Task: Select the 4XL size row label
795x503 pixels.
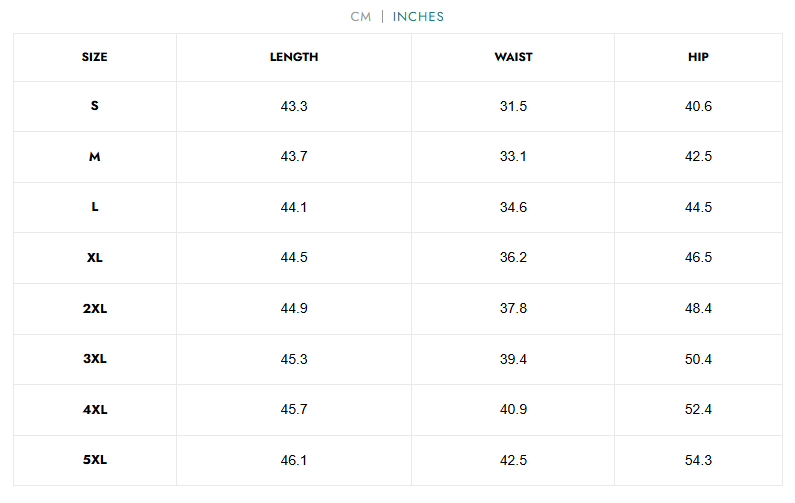Action: 95,409
